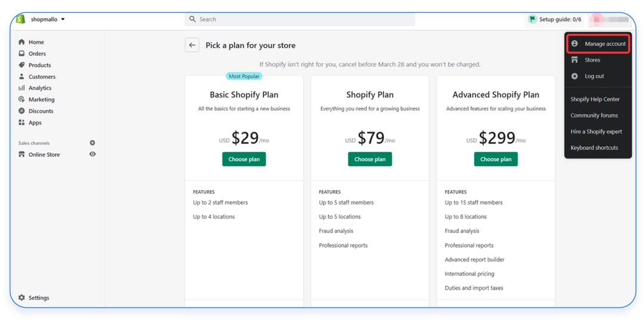Open Settings gear at bottom left
644x320 pixels.
(x=22, y=297)
